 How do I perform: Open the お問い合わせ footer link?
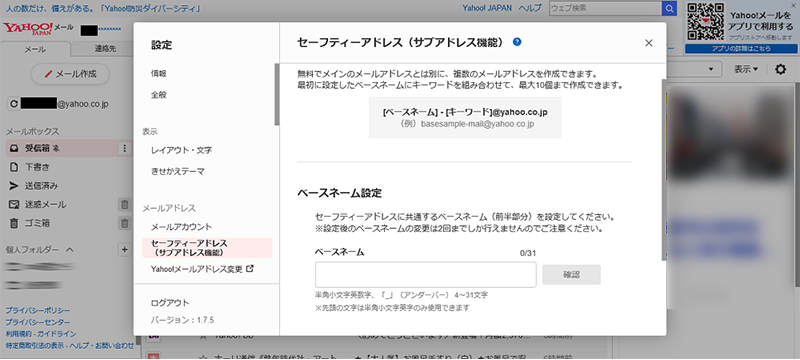coord(114,346)
